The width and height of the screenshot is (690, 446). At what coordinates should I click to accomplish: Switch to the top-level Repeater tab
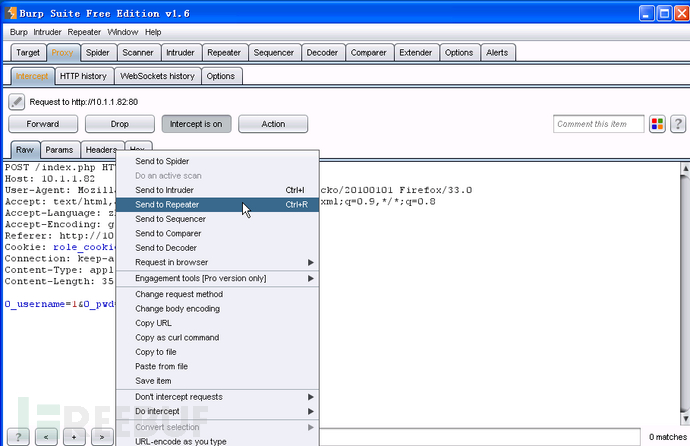click(x=224, y=53)
